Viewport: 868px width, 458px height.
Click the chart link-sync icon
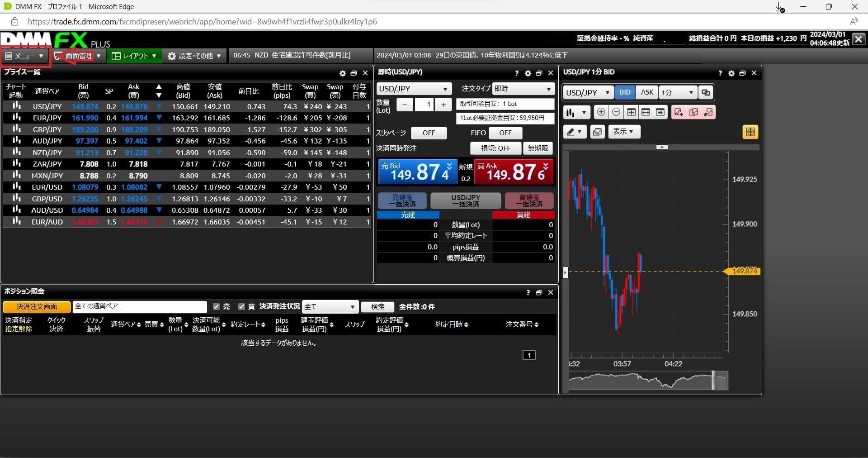coord(706,93)
